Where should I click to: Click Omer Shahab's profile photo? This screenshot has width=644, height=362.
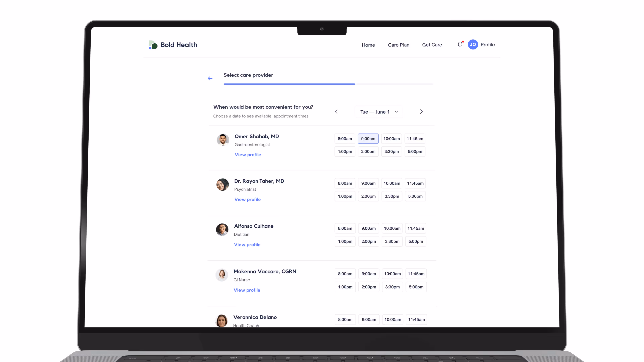click(x=223, y=140)
